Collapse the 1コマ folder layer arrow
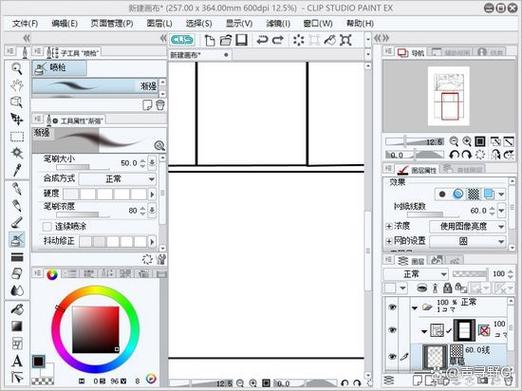Image resolution: width=522 pixels, height=391 pixels. 414,308
